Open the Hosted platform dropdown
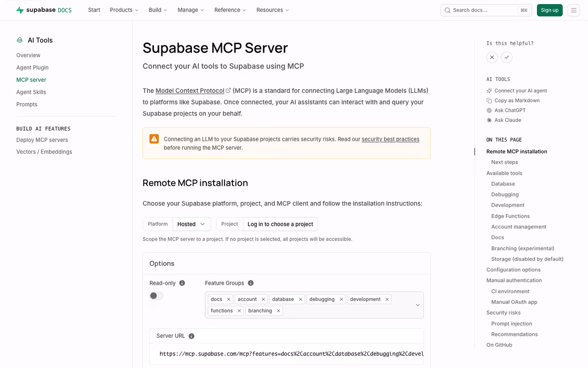The image size is (588, 368). point(192,224)
